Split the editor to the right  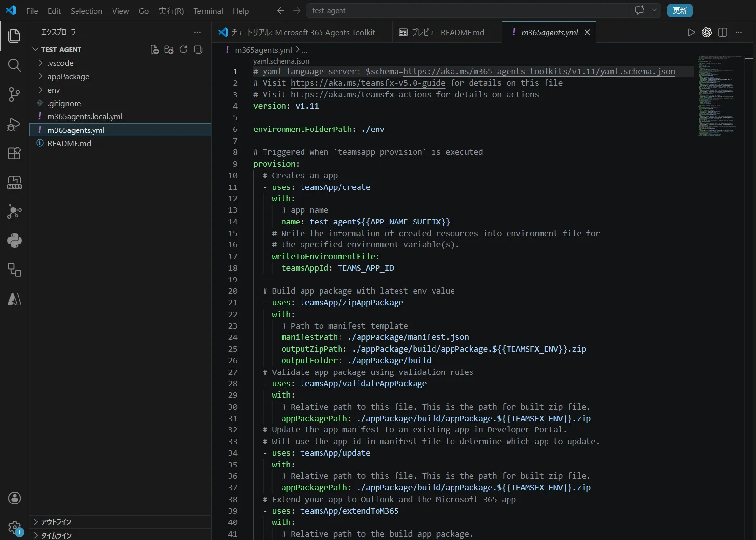point(723,32)
